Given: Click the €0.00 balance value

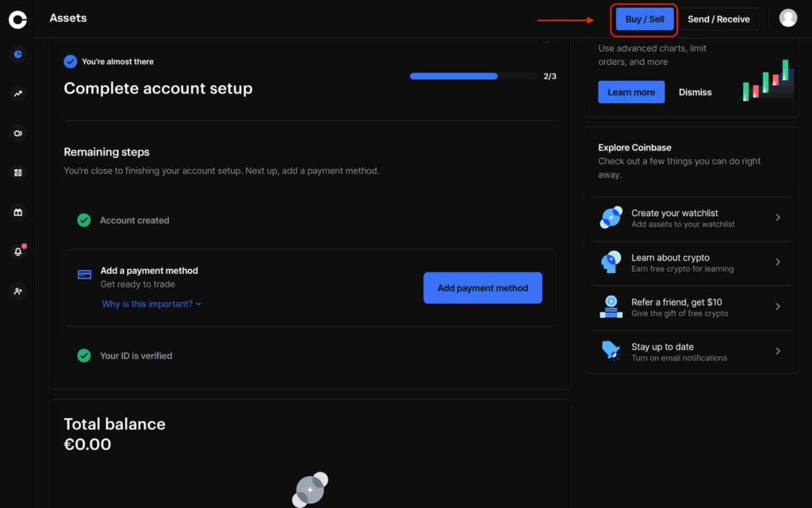Looking at the screenshot, I should click(x=87, y=444).
